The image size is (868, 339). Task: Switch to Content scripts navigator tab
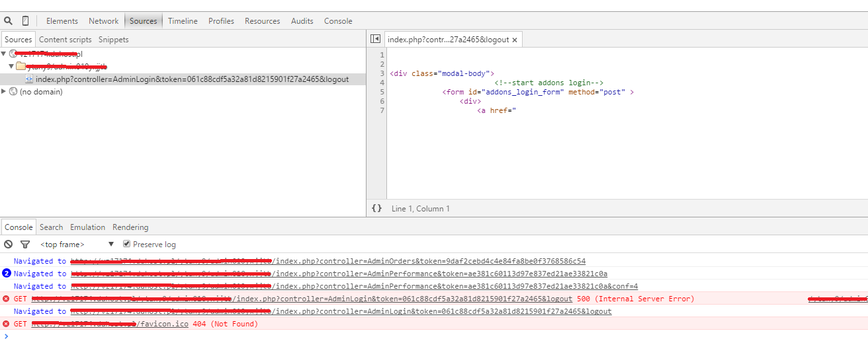click(x=65, y=40)
